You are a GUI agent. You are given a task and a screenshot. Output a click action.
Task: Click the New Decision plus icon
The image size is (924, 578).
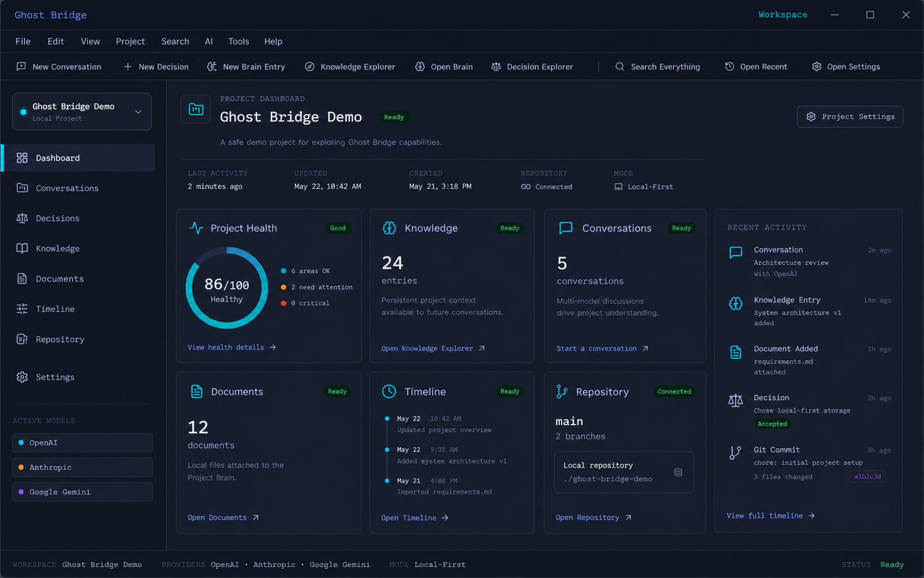tap(128, 66)
